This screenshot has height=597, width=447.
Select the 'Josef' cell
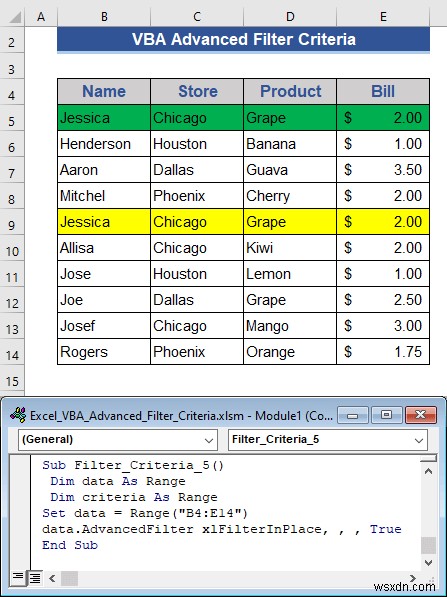coord(104,326)
